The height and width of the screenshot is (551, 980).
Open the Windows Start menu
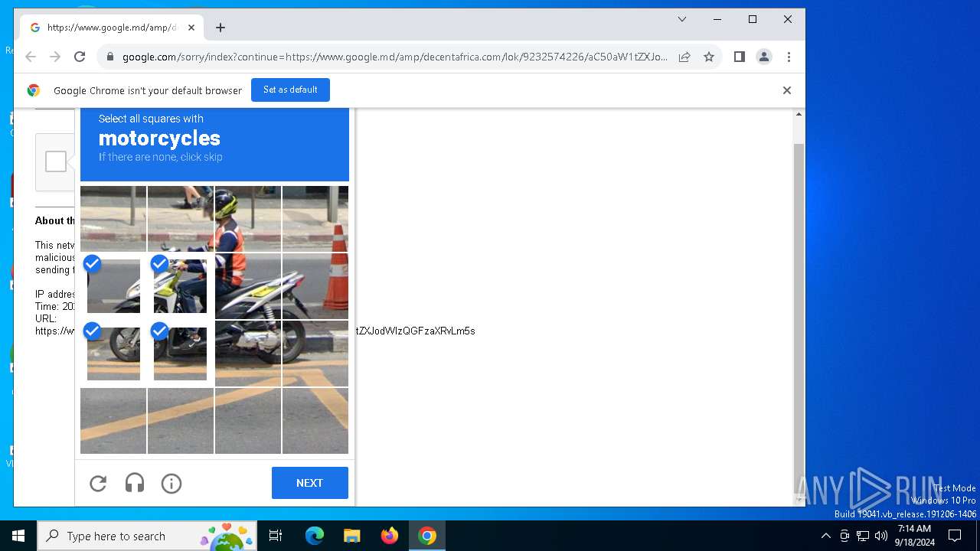(18, 536)
